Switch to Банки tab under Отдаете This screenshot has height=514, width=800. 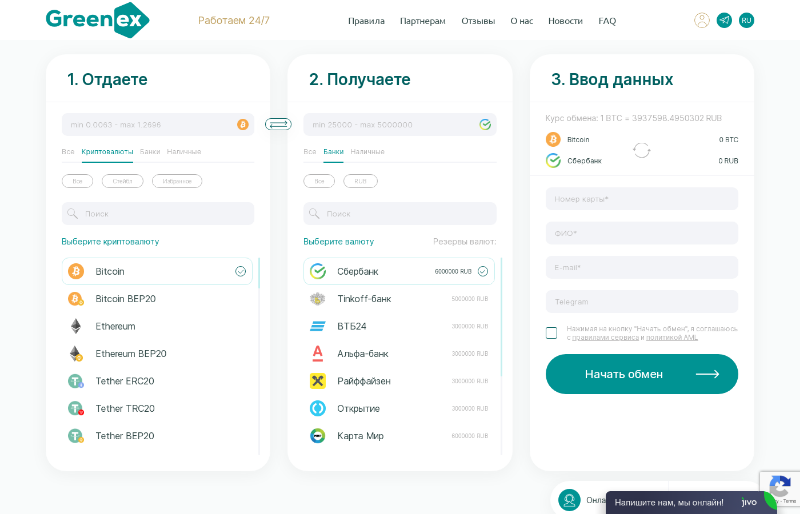150,152
